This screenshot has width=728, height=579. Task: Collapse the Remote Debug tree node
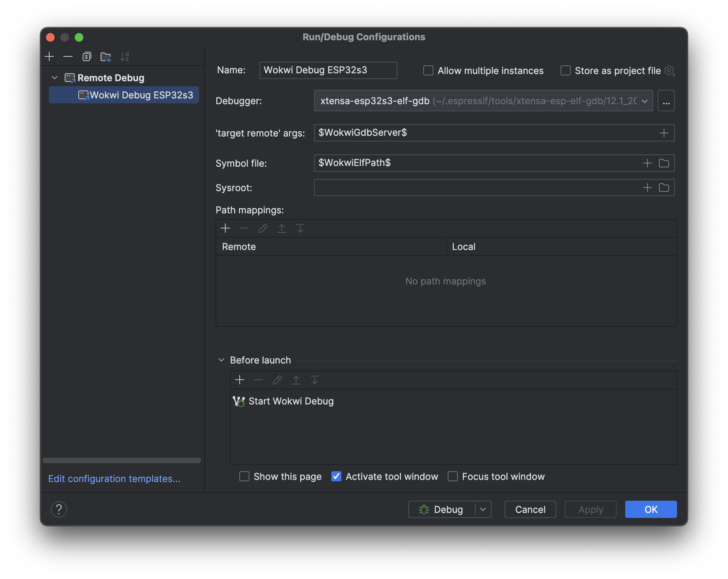pos(55,78)
